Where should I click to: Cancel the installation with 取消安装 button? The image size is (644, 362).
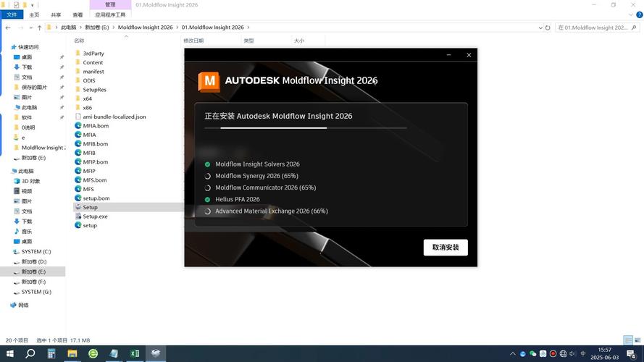[x=446, y=248]
